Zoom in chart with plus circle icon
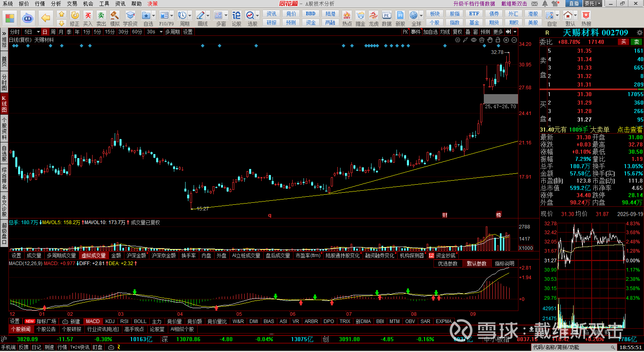The height and width of the screenshot is (352, 644). tap(506, 40)
